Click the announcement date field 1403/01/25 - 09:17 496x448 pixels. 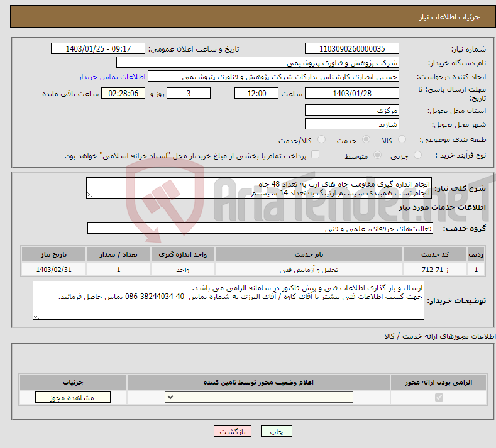[x=97, y=48]
